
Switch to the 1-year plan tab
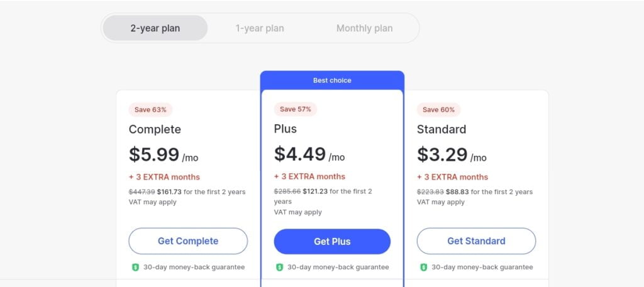tap(260, 28)
